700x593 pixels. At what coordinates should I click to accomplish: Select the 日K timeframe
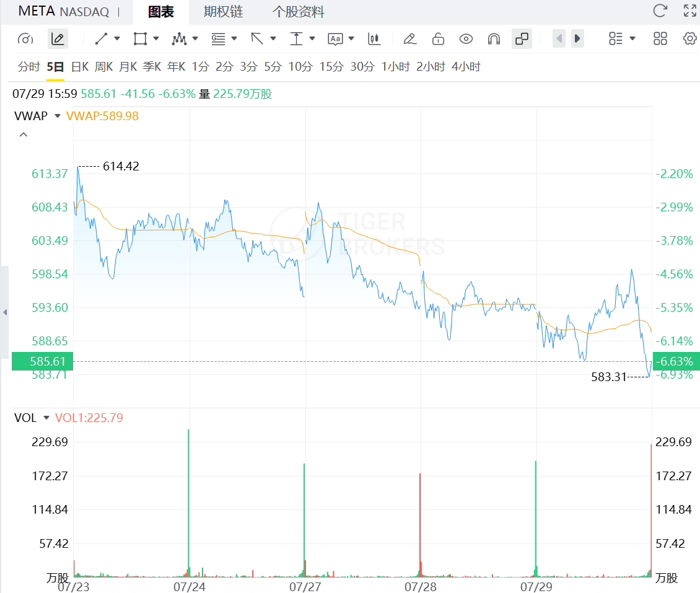[80, 66]
